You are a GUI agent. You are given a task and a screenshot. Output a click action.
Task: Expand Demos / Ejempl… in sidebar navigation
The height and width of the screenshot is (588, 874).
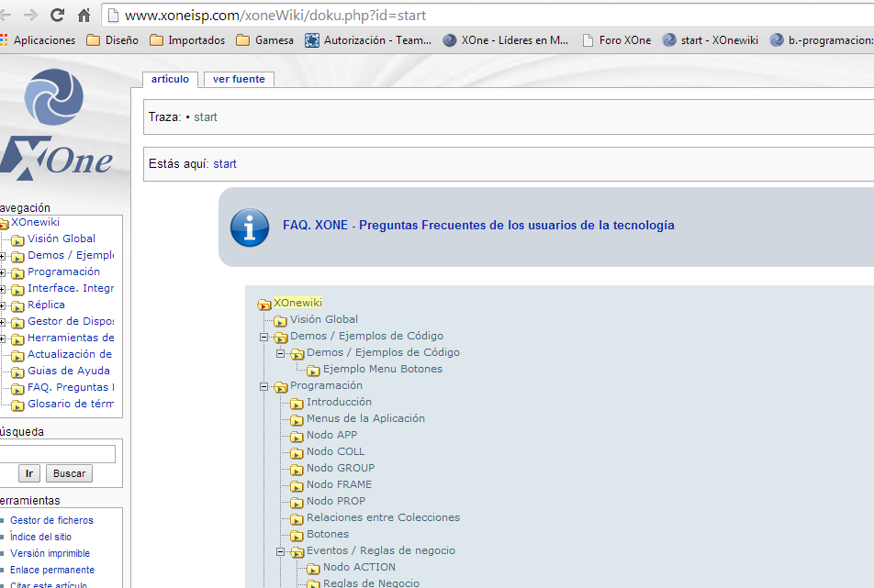coord(2,256)
